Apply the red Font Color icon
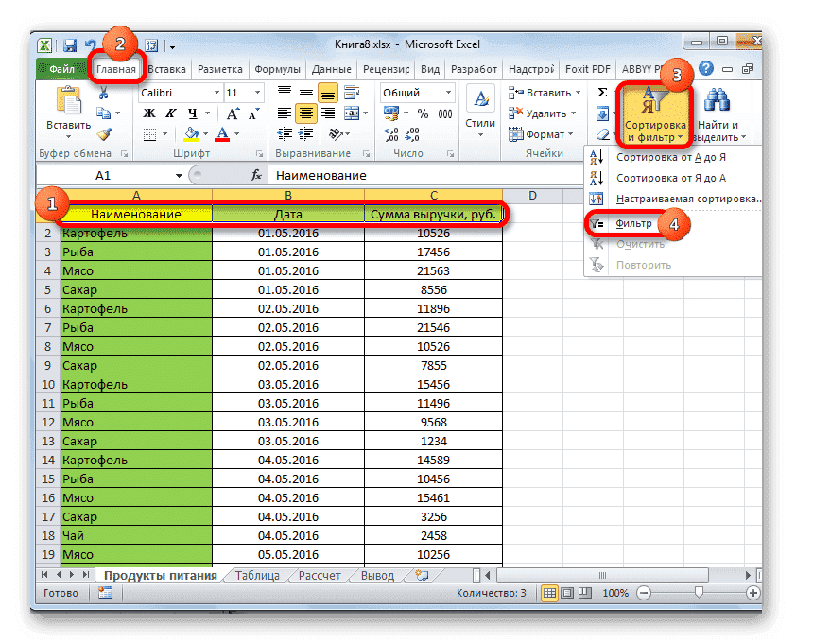 point(223,132)
